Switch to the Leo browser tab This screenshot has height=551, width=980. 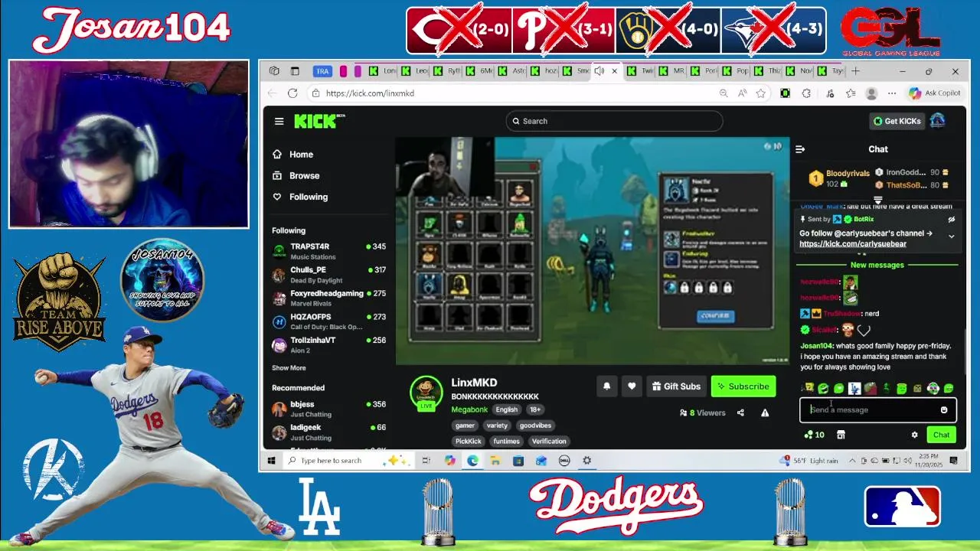pyautogui.click(x=415, y=71)
